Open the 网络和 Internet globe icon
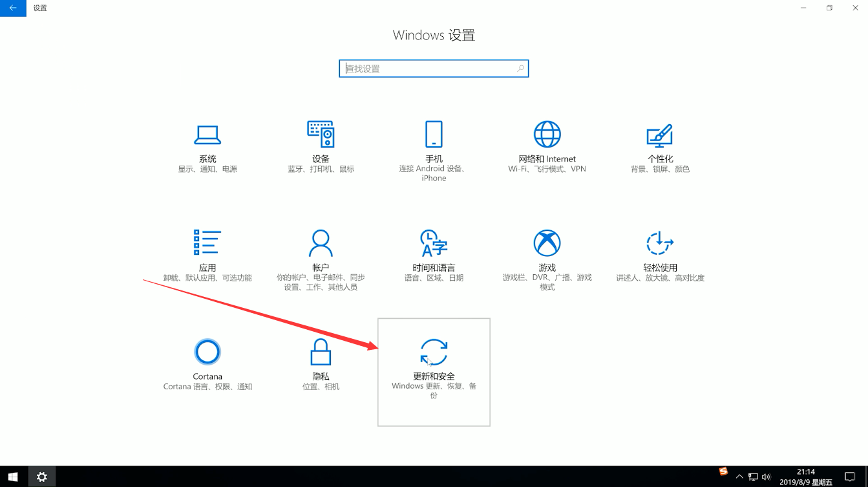 [547, 135]
